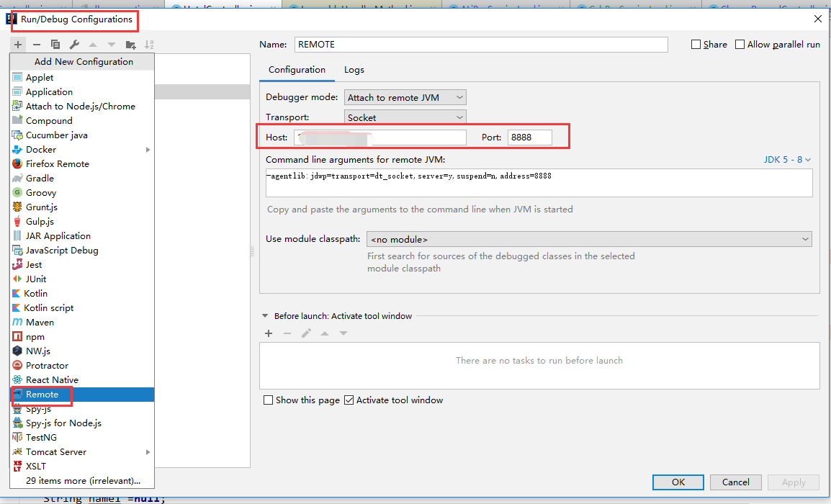Switch to the Configuration tab

pyautogui.click(x=297, y=69)
